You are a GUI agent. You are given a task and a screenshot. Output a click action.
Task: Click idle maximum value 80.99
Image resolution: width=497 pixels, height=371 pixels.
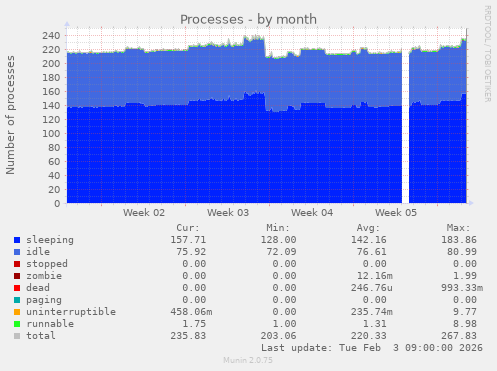462,252
